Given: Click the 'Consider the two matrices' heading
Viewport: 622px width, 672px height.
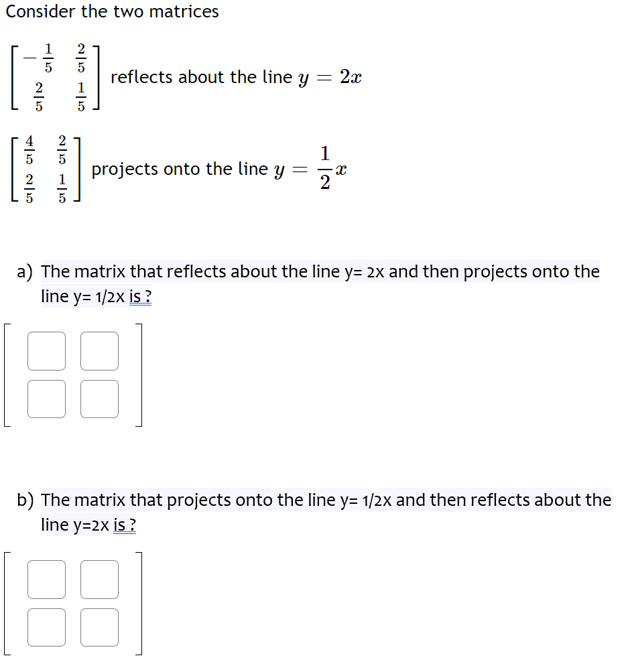Looking at the screenshot, I should click(x=111, y=11).
